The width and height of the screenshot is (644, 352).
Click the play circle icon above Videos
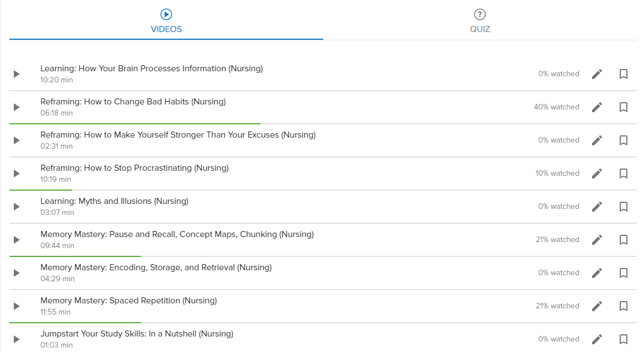pyautogui.click(x=166, y=14)
